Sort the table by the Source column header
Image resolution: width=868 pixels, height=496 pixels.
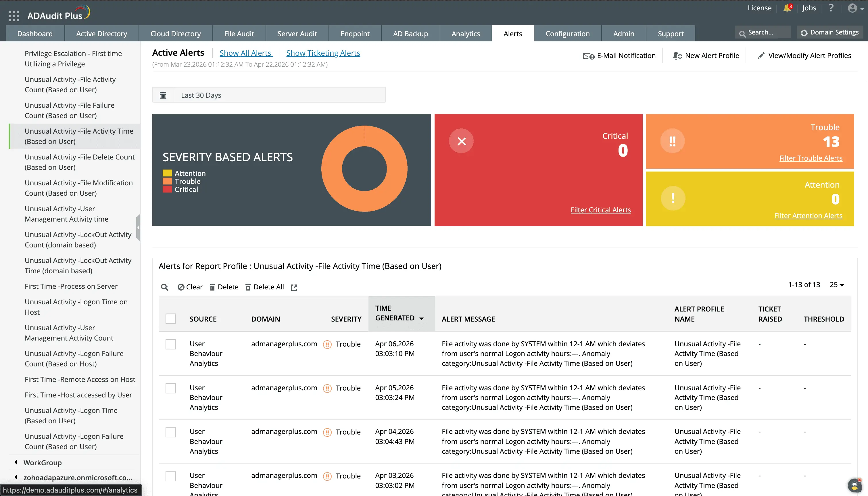click(x=203, y=319)
